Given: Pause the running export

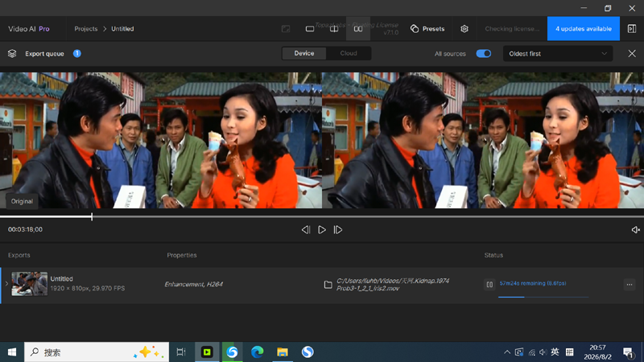Looking at the screenshot, I should pos(489,284).
